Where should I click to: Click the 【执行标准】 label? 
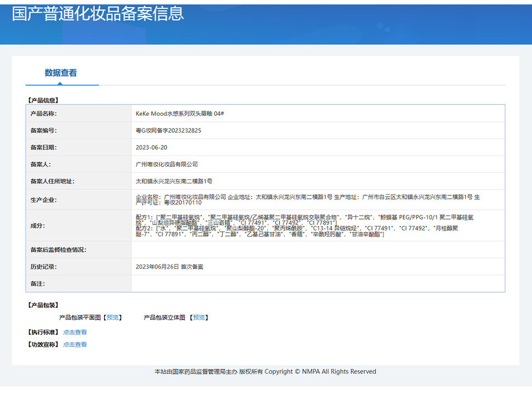(43, 332)
